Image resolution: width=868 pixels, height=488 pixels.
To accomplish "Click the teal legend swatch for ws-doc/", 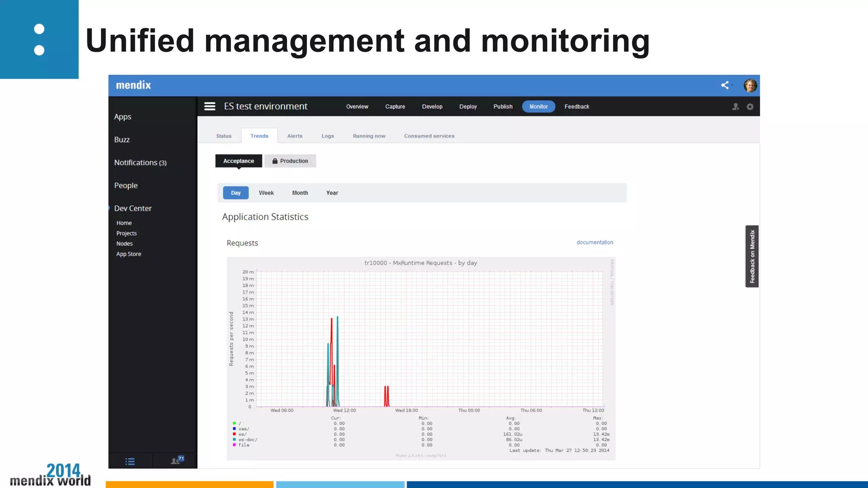I will tap(234, 439).
